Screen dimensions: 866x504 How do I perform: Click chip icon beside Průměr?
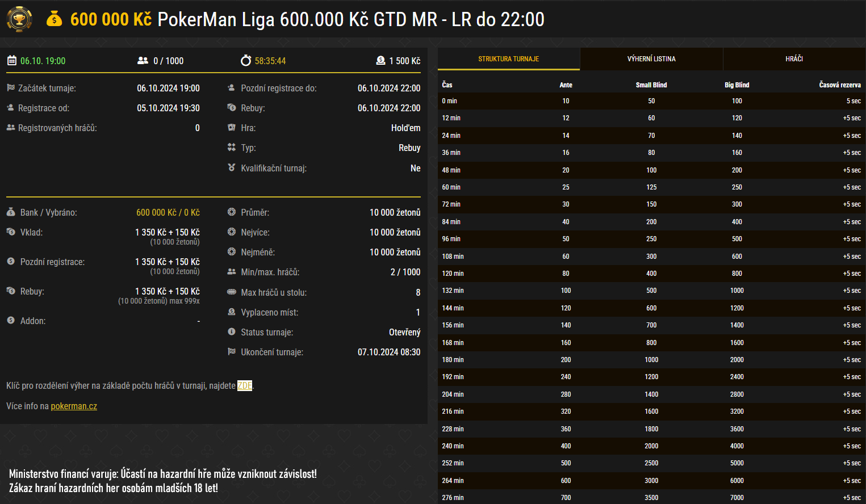(x=231, y=212)
